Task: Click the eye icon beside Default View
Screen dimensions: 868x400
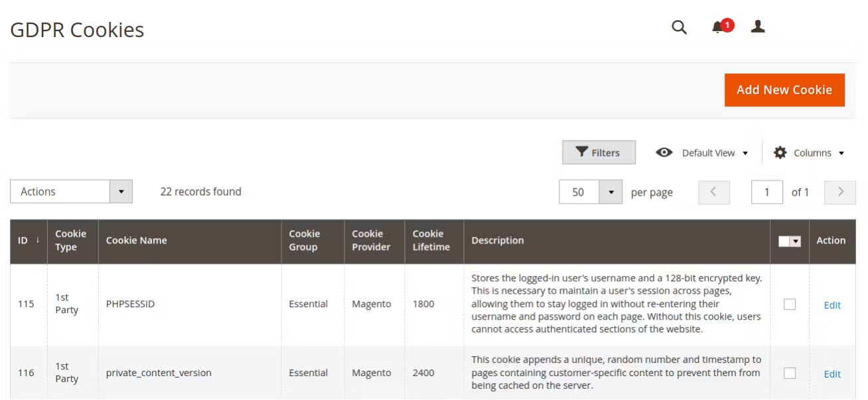Action: [x=664, y=152]
